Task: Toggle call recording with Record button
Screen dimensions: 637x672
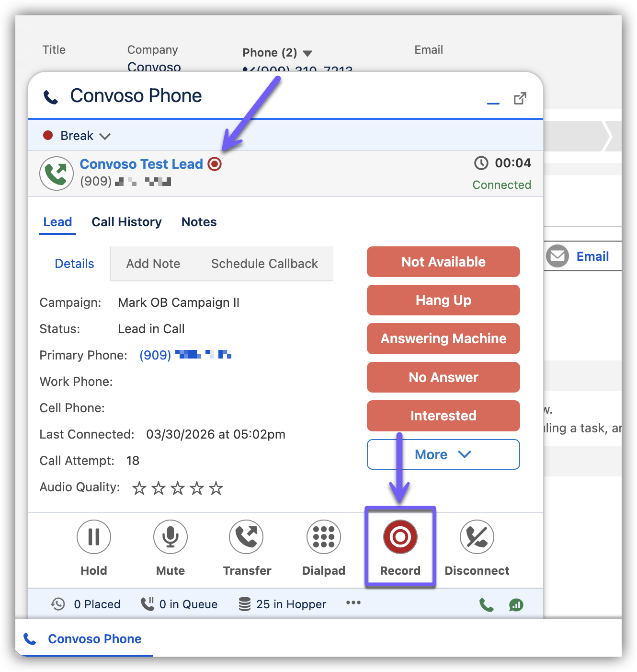Action: [x=400, y=537]
